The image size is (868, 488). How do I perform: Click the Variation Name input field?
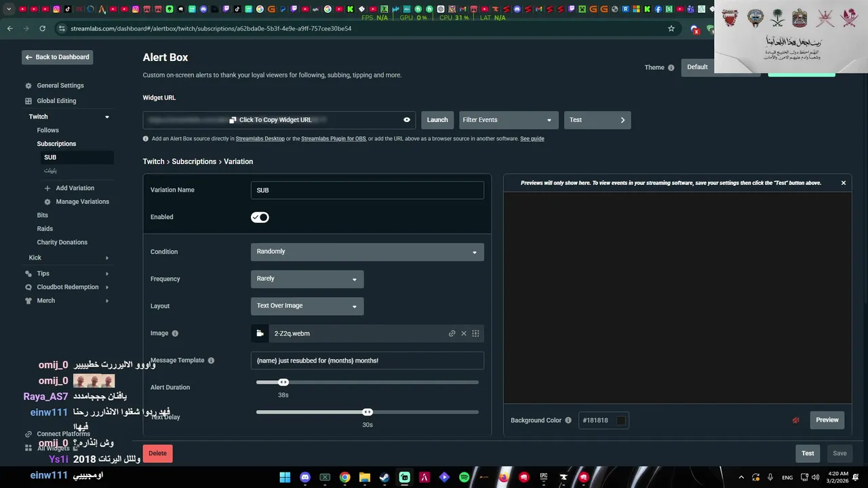coord(367,190)
